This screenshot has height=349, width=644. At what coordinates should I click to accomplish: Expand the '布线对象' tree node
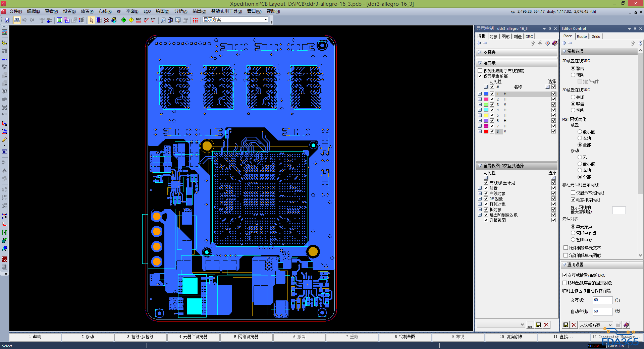[x=480, y=193]
